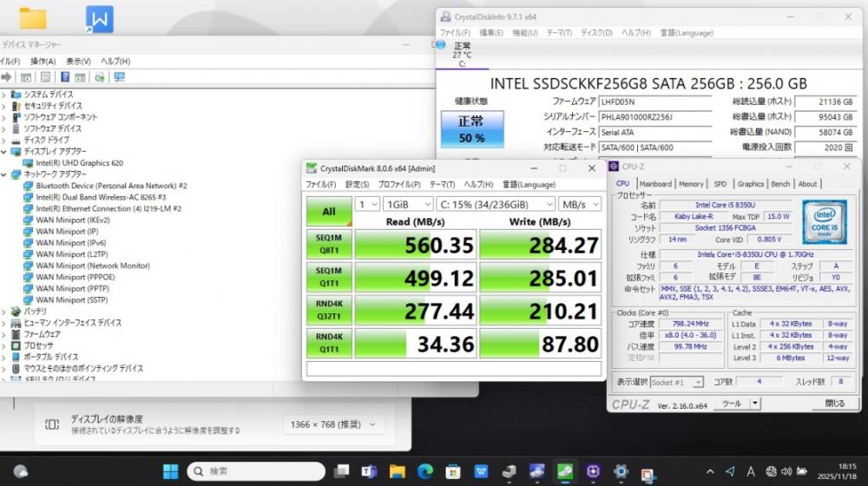
Task: Click the Windows Start button
Action: pyautogui.click(x=171, y=471)
